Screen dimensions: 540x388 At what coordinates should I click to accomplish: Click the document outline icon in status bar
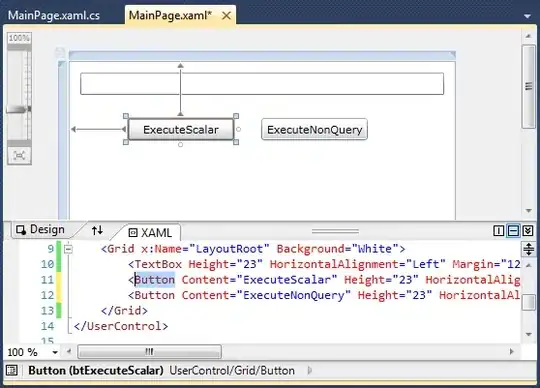pyautogui.click(x=12, y=370)
